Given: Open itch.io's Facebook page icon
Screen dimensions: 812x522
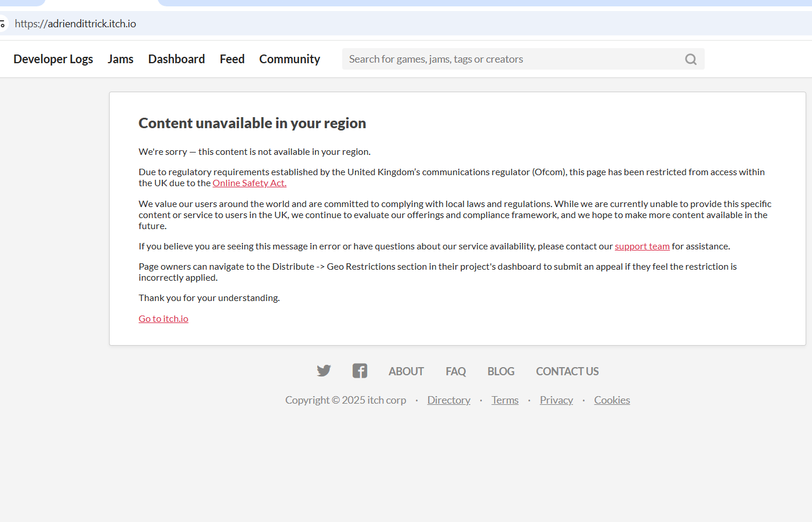Looking at the screenshot, I should pyautogui.click(x=360, y=371).
